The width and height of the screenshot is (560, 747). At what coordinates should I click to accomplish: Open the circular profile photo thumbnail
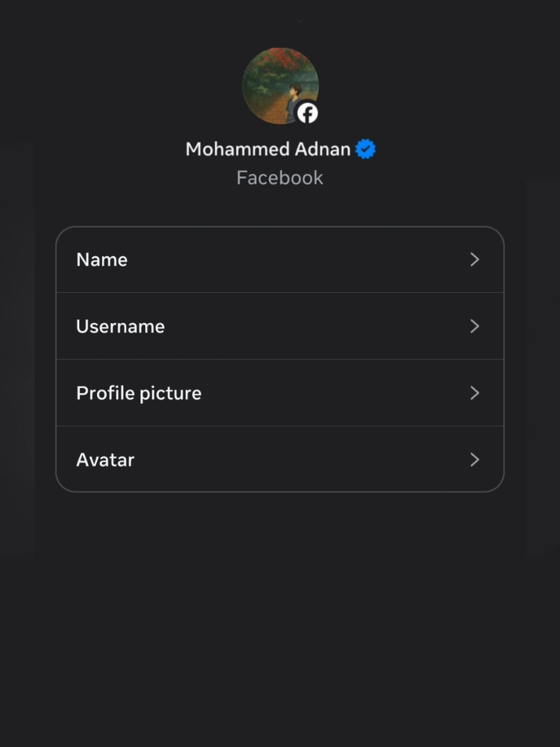[280, 86]
